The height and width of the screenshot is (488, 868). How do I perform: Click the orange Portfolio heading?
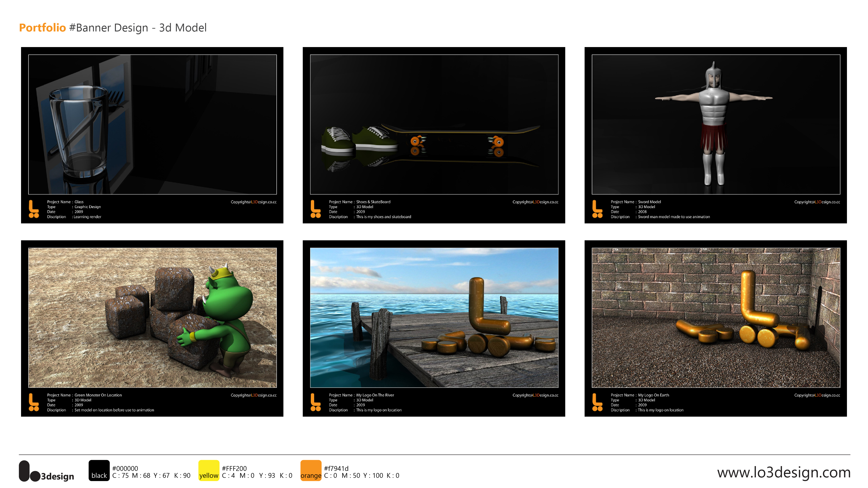43,28
